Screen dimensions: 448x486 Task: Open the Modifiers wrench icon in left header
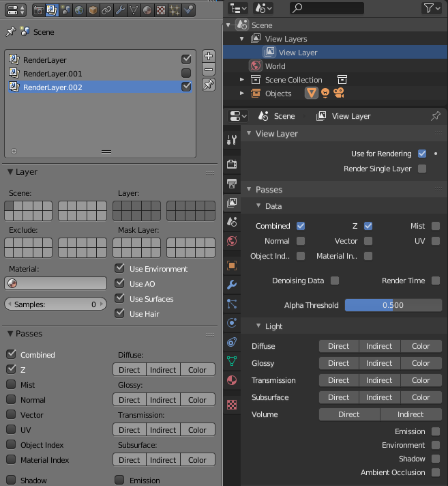[120, 10]
